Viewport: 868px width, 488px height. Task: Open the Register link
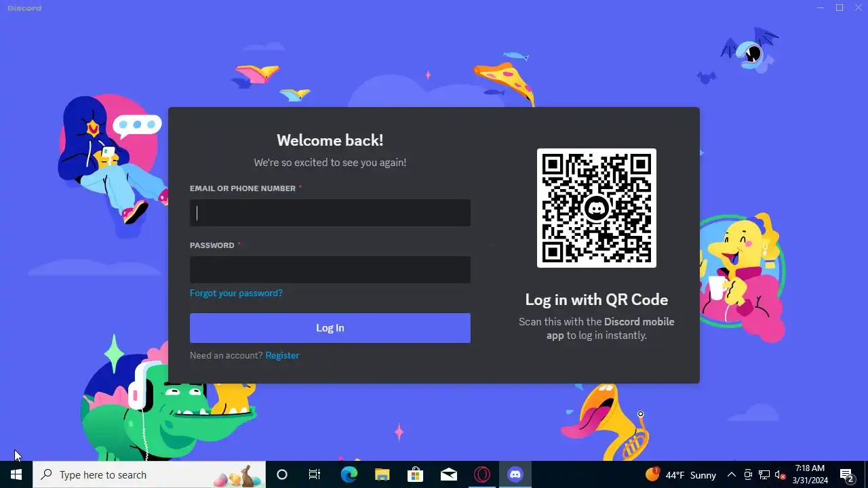282,355
